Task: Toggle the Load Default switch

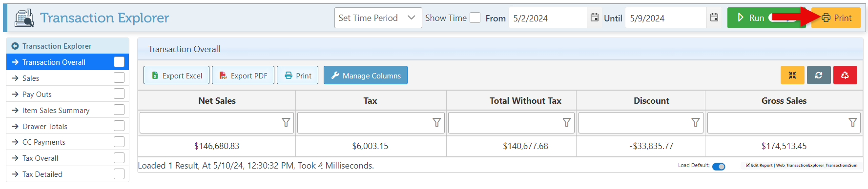Action: pos(719,167)
